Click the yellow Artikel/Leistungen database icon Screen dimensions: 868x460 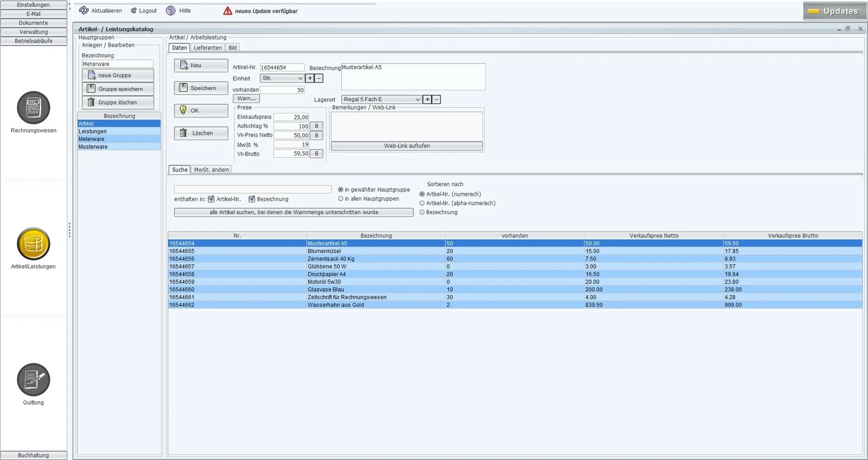click(33, 244)
